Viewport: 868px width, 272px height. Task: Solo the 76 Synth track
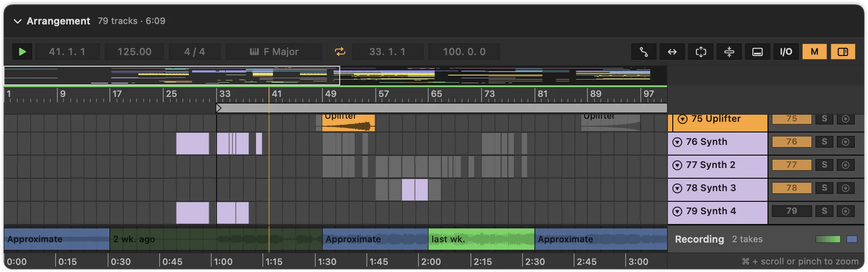click(824, 142)
